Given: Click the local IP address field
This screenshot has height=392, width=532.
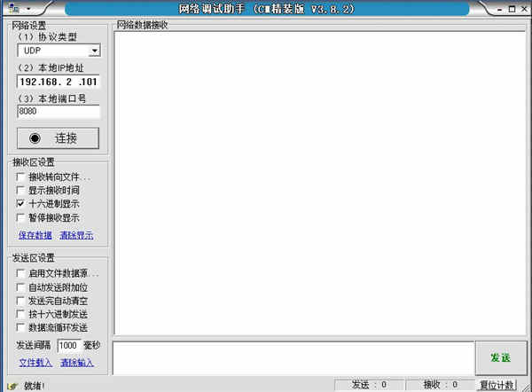Looking at the screenshot, I should click(59, 82).
